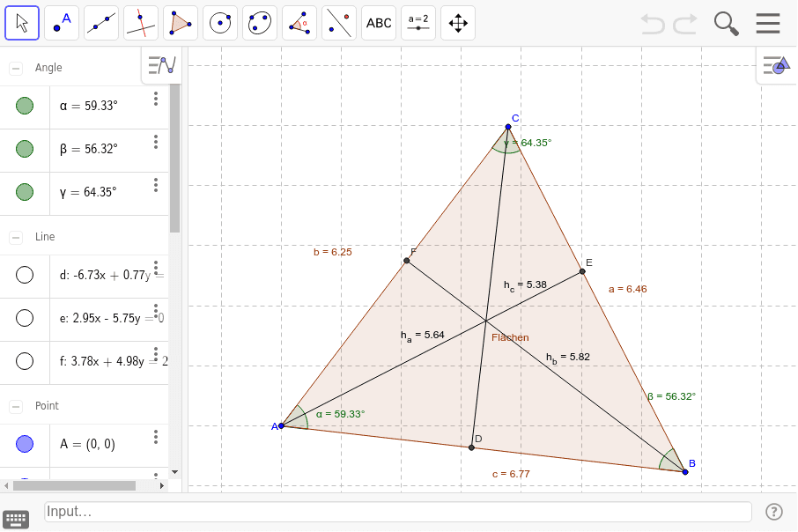Select the β = 56.32° entry
Image resolution: width=798 pixels, height=532 pixels.
point(89,149)
